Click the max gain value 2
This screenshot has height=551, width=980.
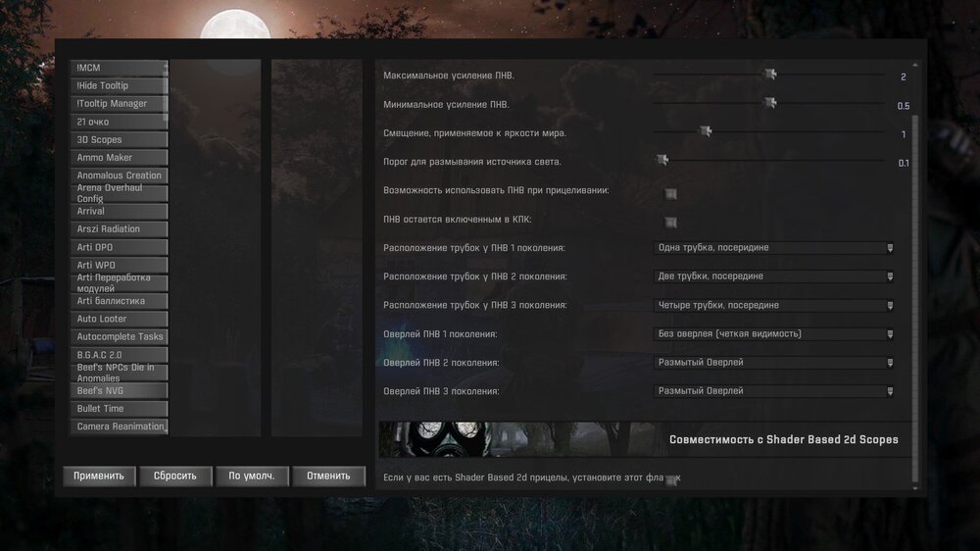(x=904, y=76)
